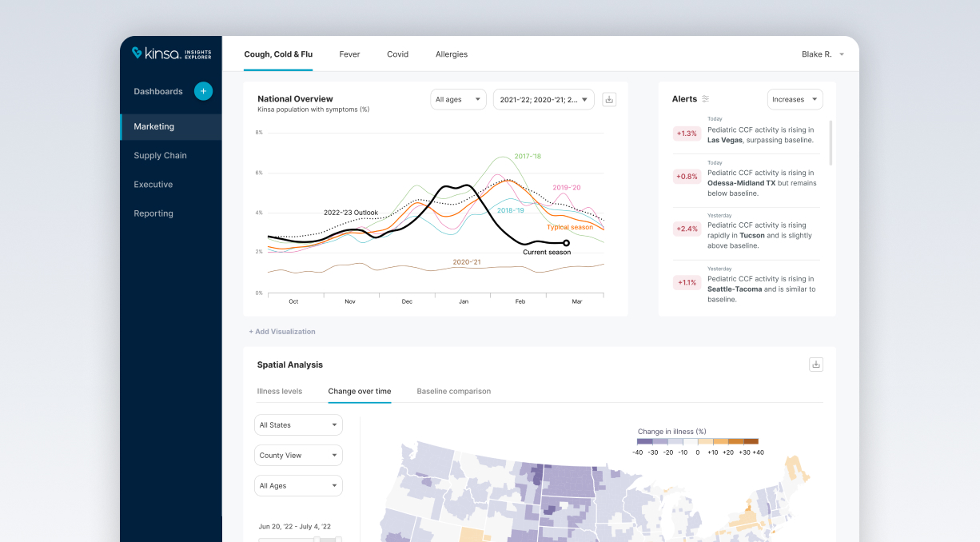The width and height of the screenshot is (980, 542).
Task: Click the plus icon beside Dashboards
Action: click(203, 91)
